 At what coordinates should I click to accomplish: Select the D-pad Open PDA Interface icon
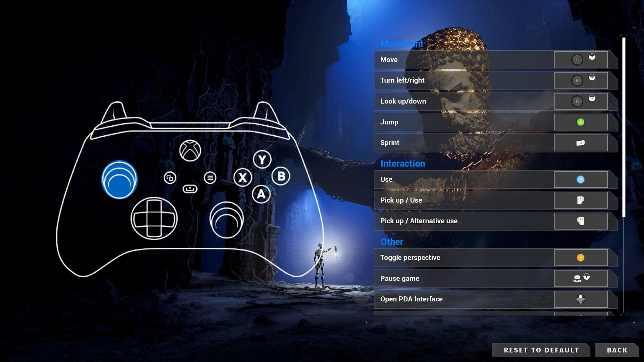coord(580,299)
